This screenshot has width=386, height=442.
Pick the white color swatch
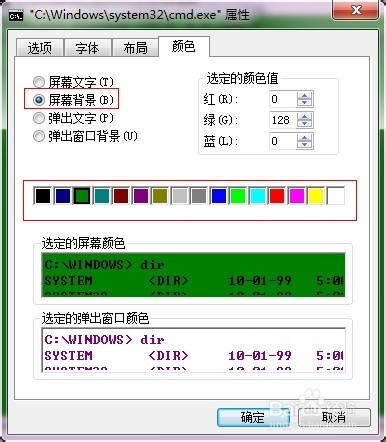[x=336, y=196]
